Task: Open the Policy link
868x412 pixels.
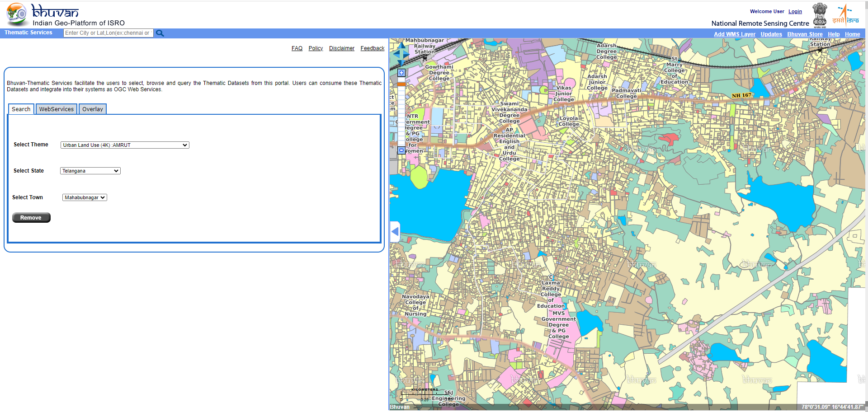Action: [316, 48]
